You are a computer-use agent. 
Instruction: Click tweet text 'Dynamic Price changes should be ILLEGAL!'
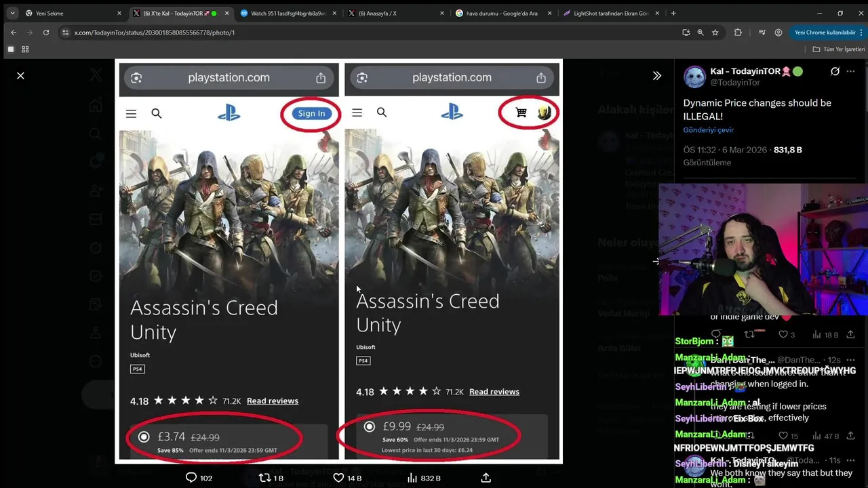coord(757,109)
